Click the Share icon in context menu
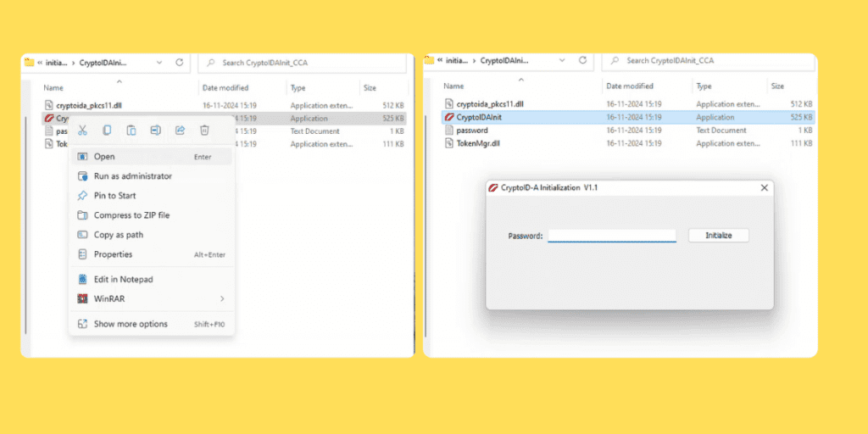868x434 pixels. tap(180, 131)
